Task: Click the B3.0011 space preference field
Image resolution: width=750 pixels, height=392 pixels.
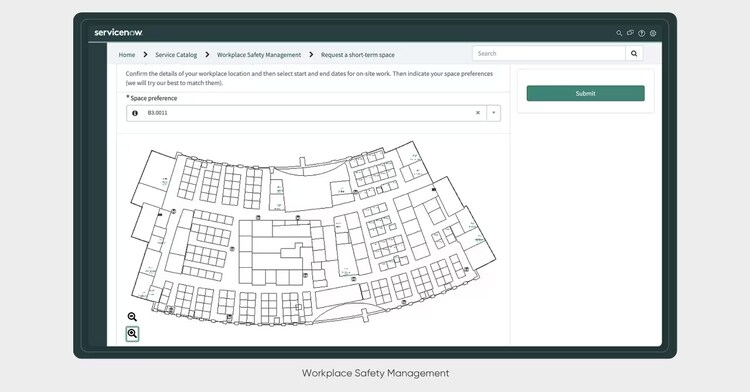Action: 313,113
